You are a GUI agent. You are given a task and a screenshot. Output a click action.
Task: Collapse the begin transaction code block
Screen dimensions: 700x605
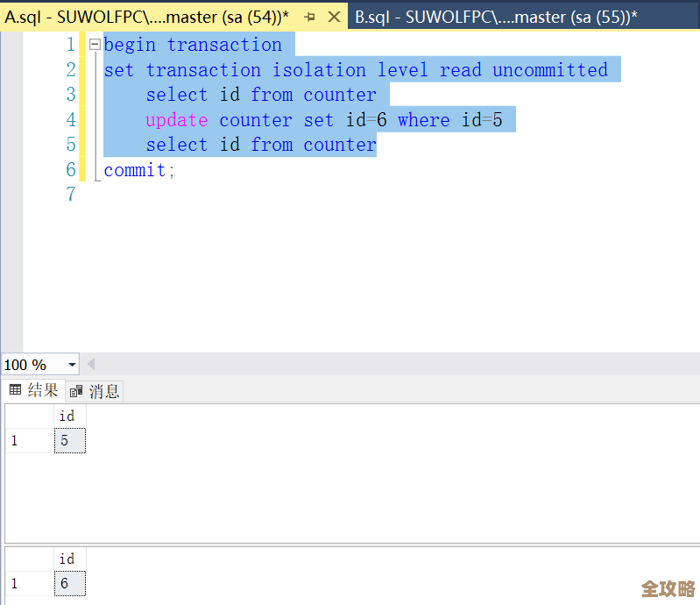pyautogui.click(x=95, y=45)
